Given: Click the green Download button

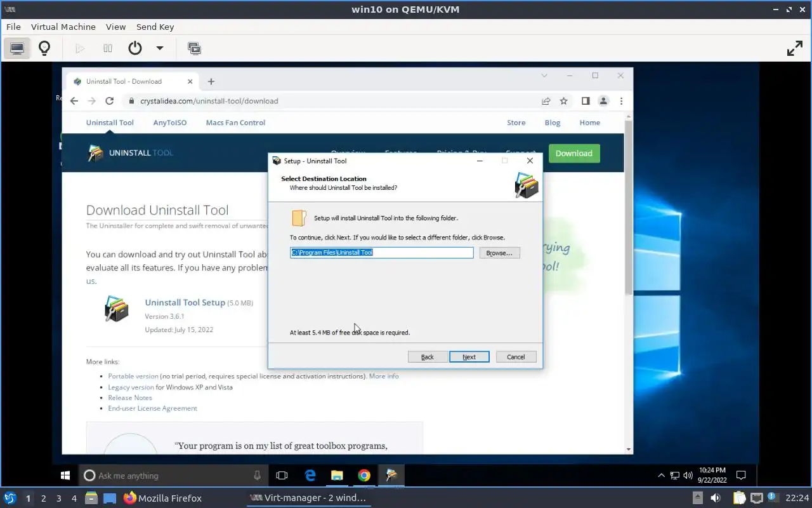Looking at the screenshot, I should click(x=574, y=153).
